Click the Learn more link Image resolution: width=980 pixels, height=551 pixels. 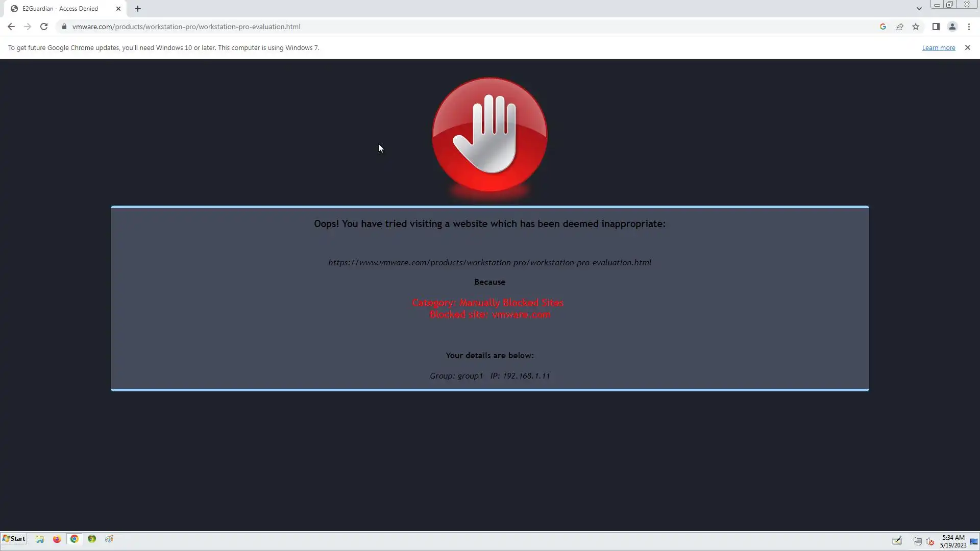tap(938, 48)
